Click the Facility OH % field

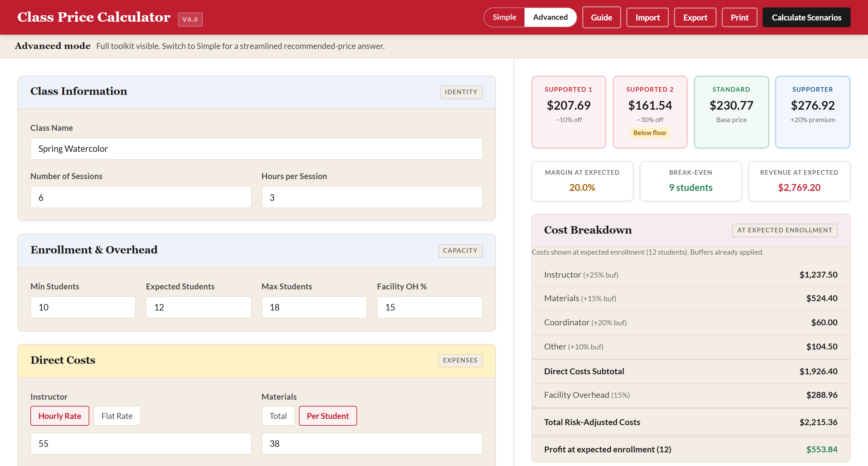[x=430, y=307]
